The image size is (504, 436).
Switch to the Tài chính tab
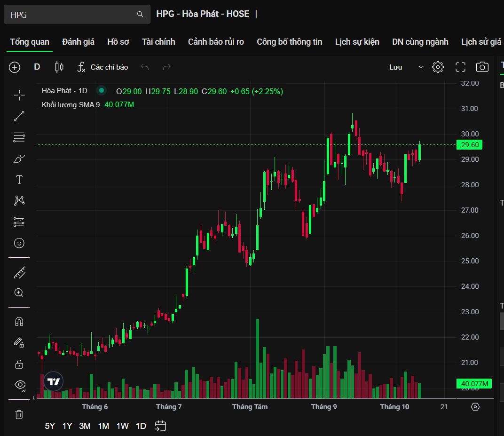click(x=158, y=42)
